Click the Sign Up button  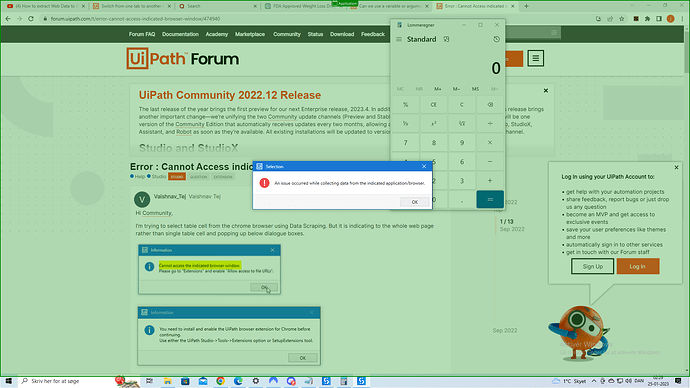point(592,266)
